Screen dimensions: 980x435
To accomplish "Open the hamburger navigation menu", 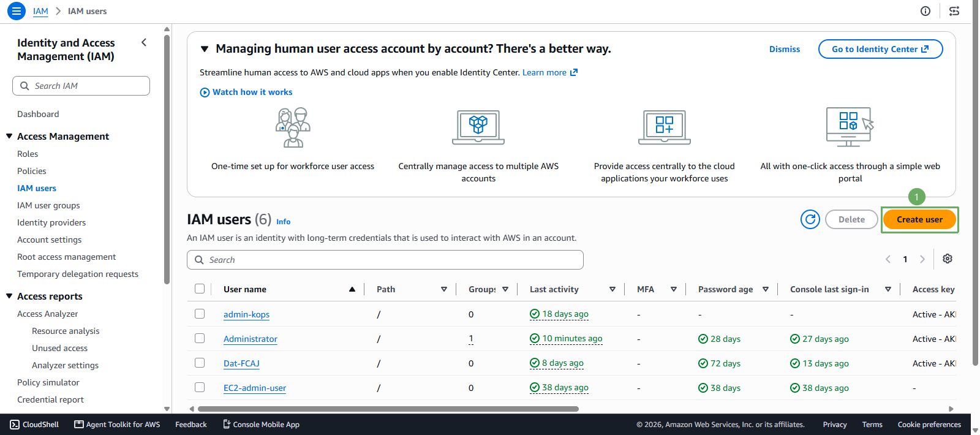I will 17,11.
